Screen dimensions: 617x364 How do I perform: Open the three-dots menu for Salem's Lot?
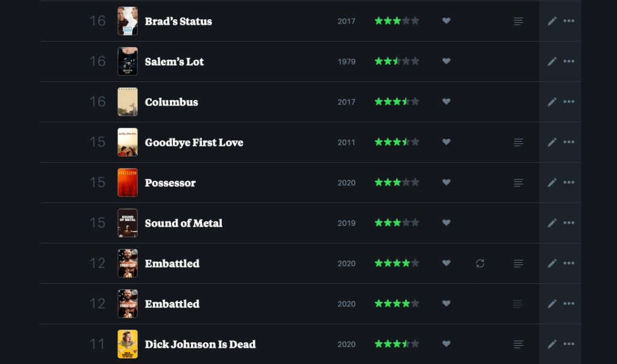(569, 61)
